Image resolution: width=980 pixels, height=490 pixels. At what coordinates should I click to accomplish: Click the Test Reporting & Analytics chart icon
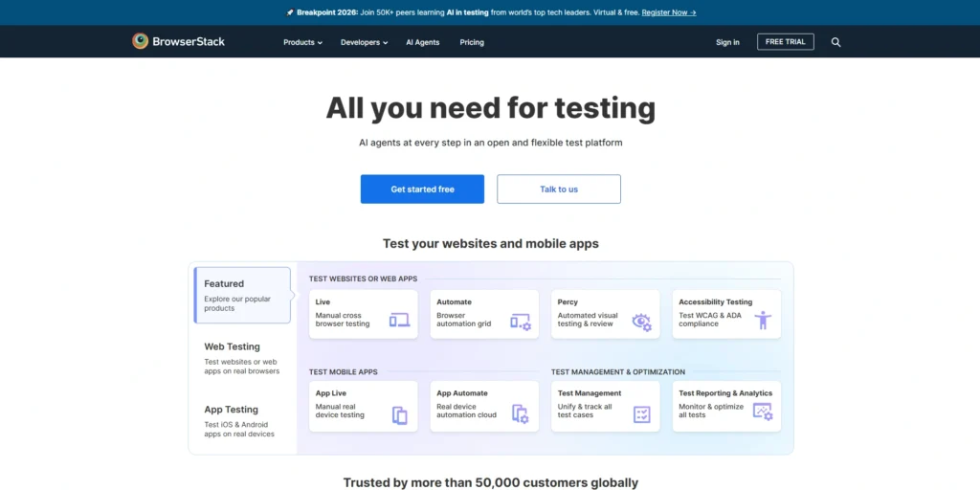click(763, 412)
